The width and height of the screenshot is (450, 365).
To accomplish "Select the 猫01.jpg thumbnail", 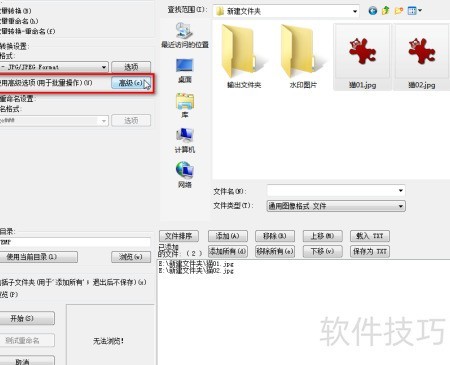I will click(362, 57).
